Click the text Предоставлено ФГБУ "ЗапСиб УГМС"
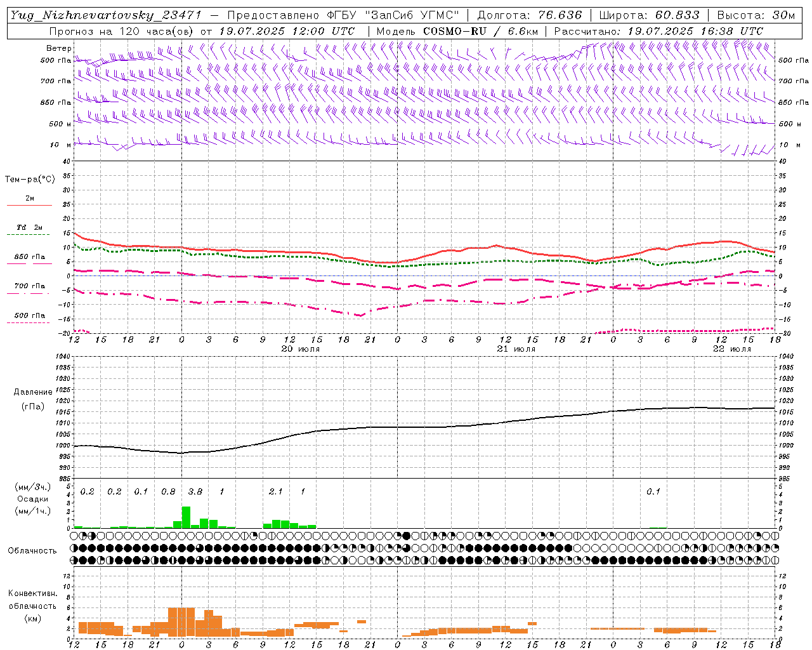812x650 pixels. click(343, 15)
